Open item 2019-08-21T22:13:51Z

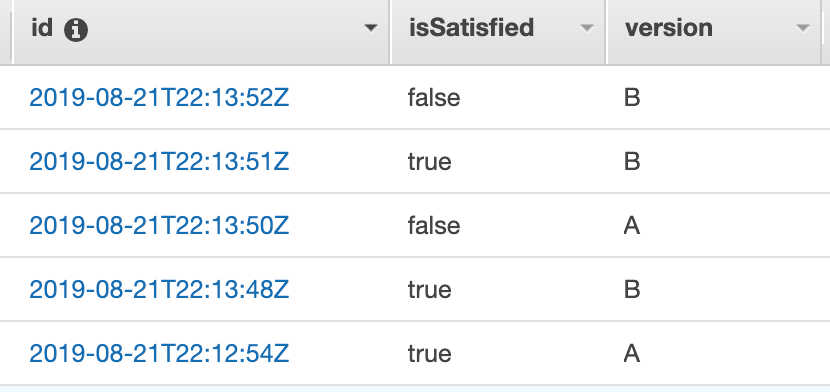point(159,161)
